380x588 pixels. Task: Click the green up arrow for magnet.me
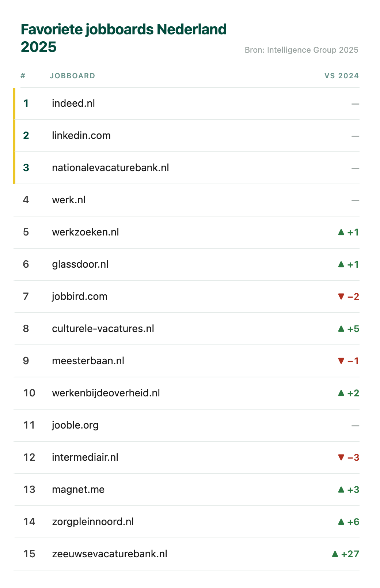[341, 490]
